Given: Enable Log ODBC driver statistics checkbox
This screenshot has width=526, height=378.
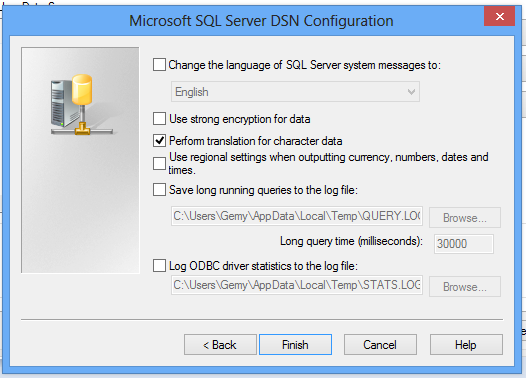Looking at the screenshot, I should point(159,265).
